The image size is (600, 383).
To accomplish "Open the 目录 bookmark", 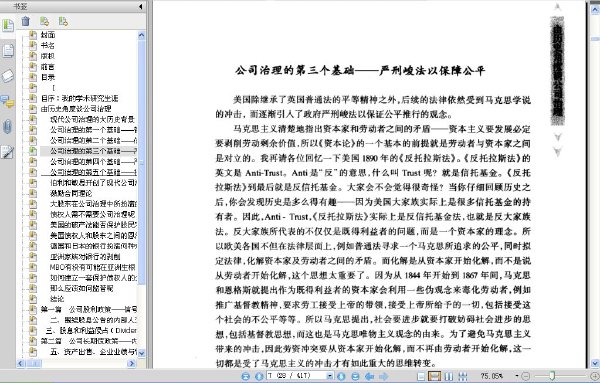I will point(48,77).
